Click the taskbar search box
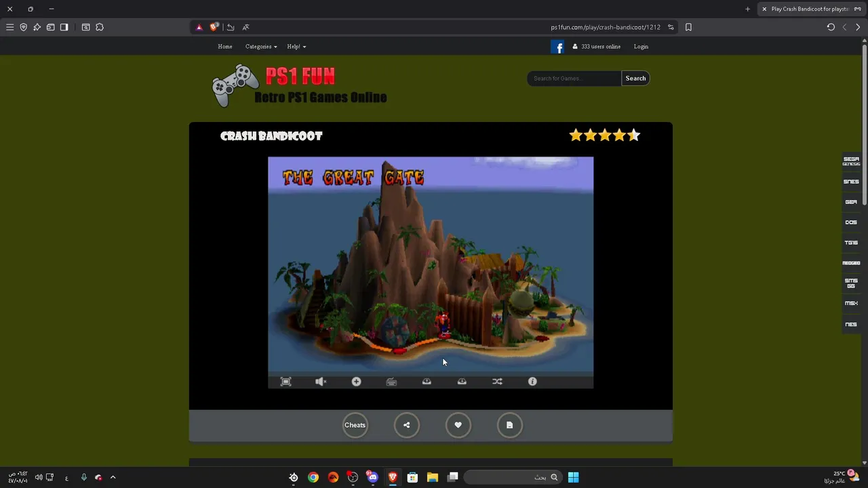The height and width of the screenshot is (488, 868). point(513,477)
